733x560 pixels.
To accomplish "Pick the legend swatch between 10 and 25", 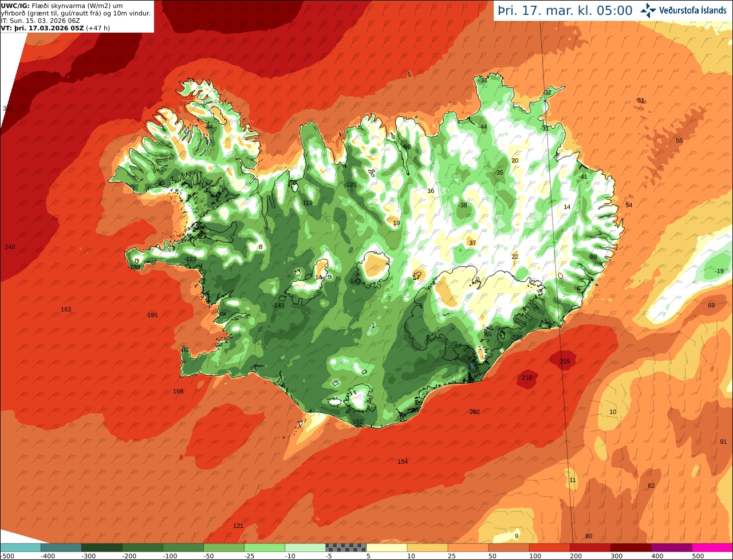I will 427,547.
